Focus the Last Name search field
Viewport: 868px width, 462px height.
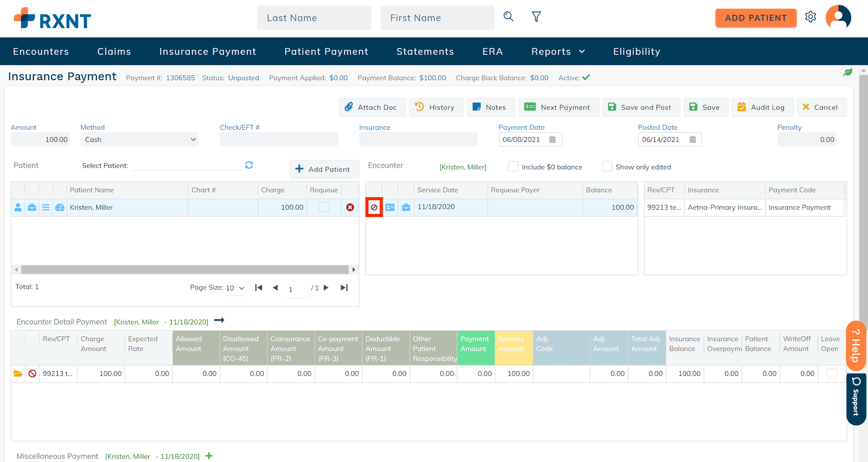click(x=314, y=17)
